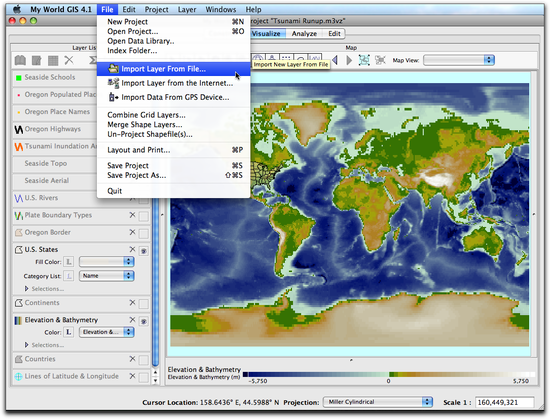Click the Oregon Highways line layer icon
The image size is (550, 419).
(19, 129)
